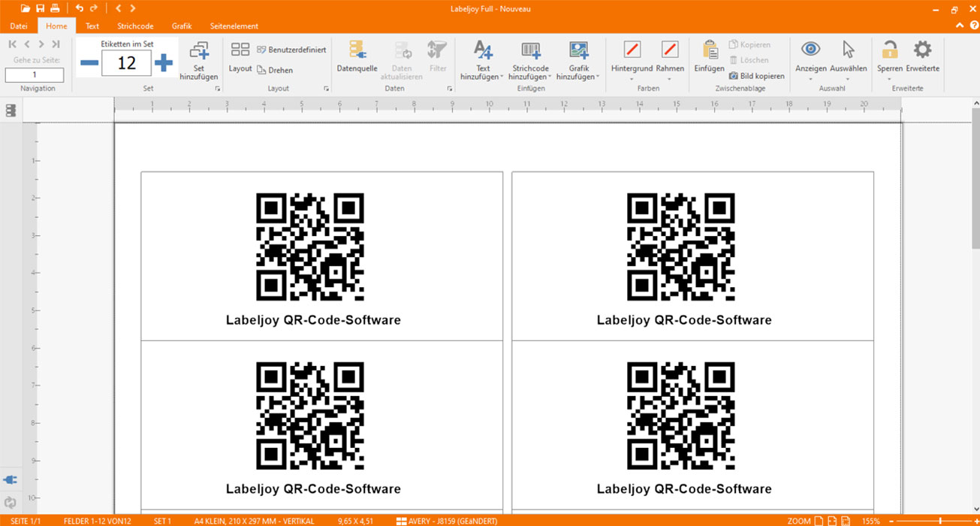Expand the Layout group dialog launcher
The height and width of the screenshot is (526, 980).
[x=327, y=89]
